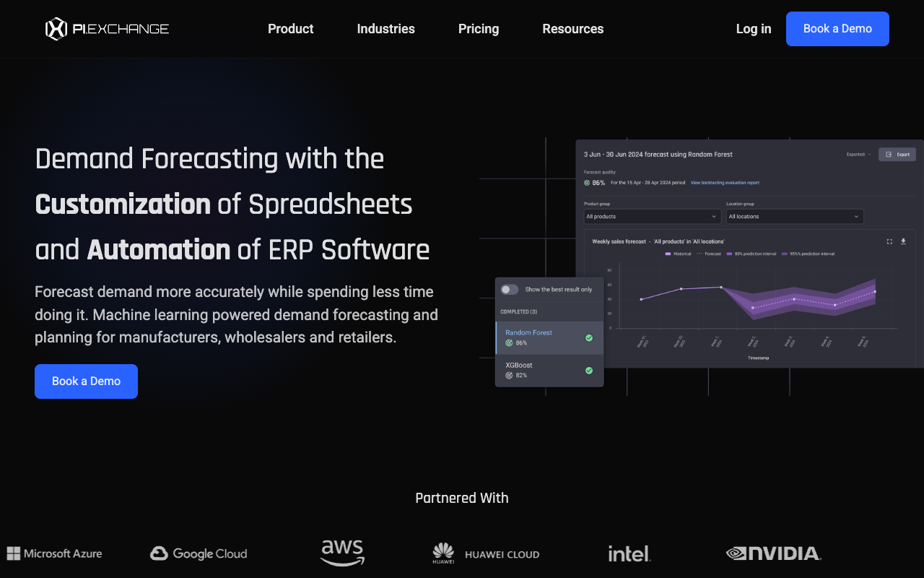Open the All locations dropdown
Viewport: 924px width, 578px height.
pos(795,216)
